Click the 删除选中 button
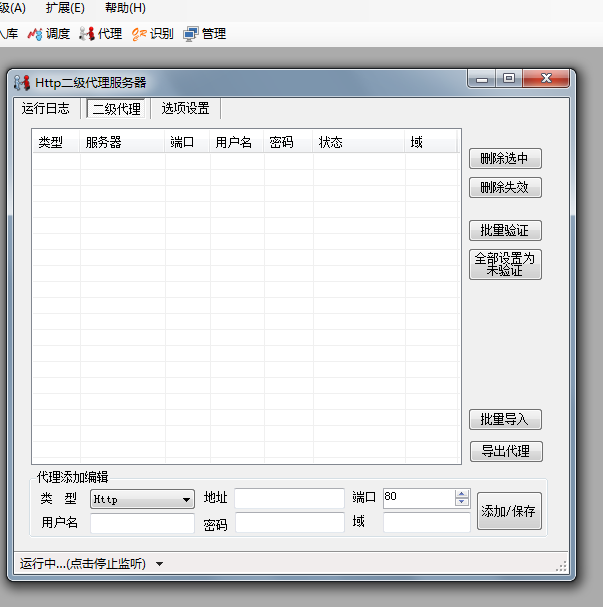 pyautogui.click(x=505, y=159)
